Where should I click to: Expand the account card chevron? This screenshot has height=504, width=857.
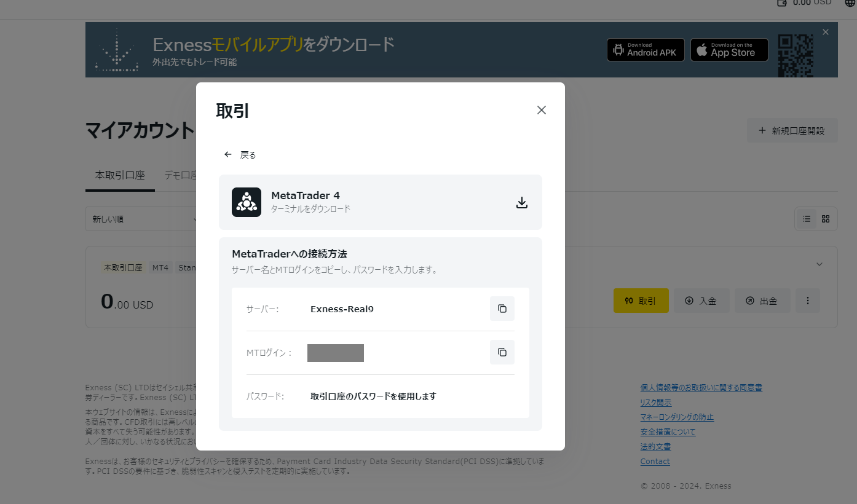tap(819, 264)
